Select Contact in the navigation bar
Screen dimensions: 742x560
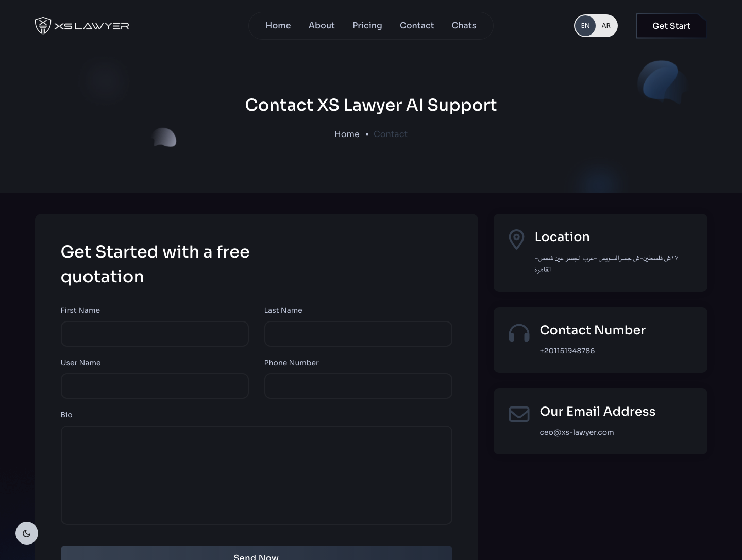tap(417, 25)
